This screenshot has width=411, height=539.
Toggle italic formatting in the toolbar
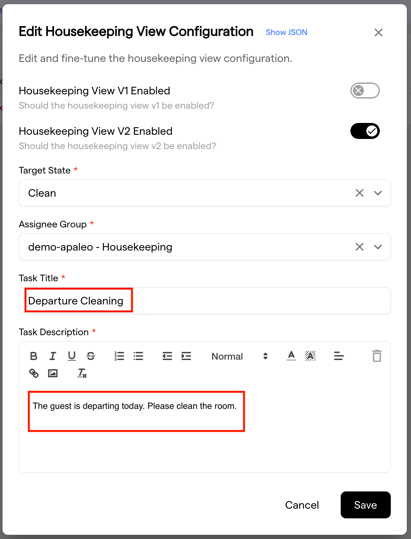[x=53, y=356]
